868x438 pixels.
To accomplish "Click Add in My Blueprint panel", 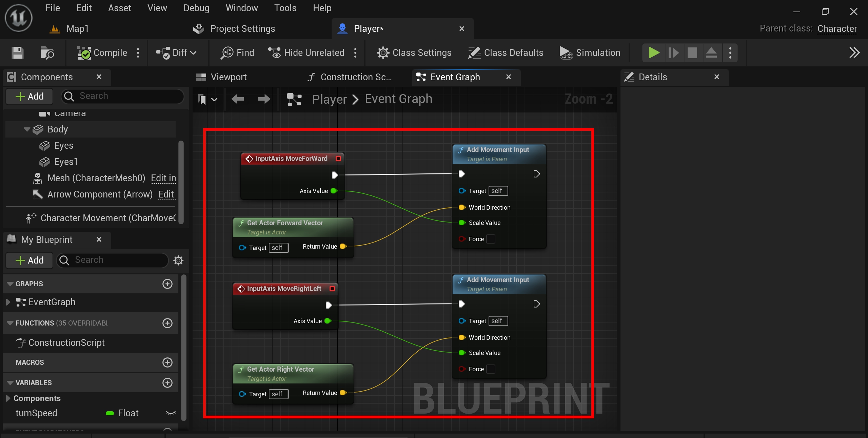I will click(29, 260).
